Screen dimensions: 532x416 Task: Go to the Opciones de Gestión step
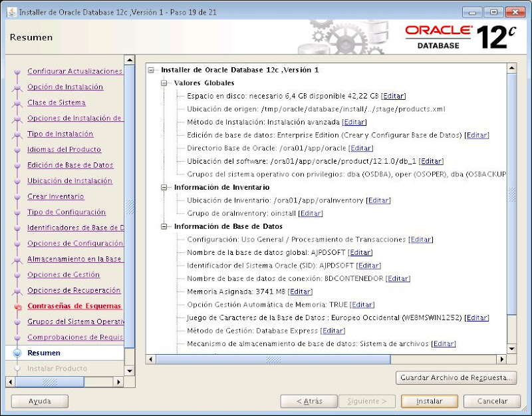63,274
